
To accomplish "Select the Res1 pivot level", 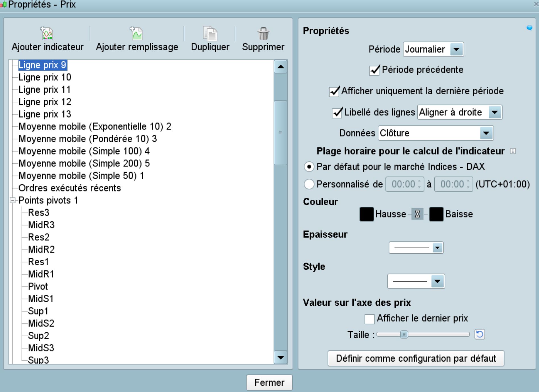I will point(38,262).
